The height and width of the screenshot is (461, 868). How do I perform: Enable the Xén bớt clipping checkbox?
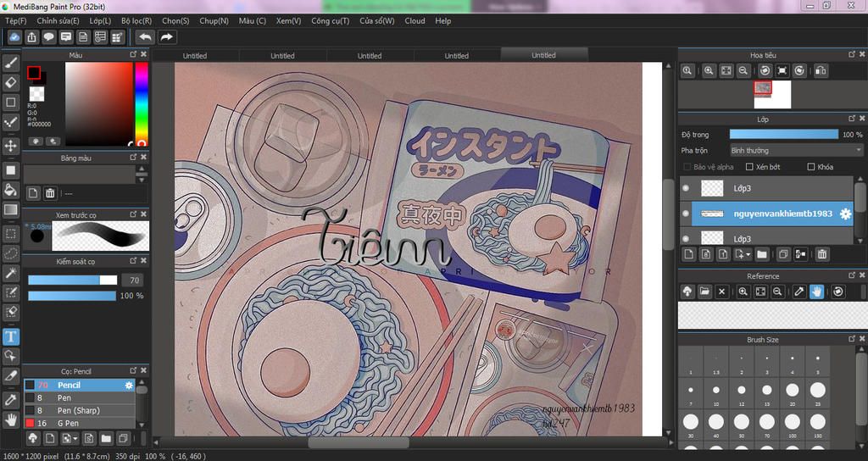(749, 167)
